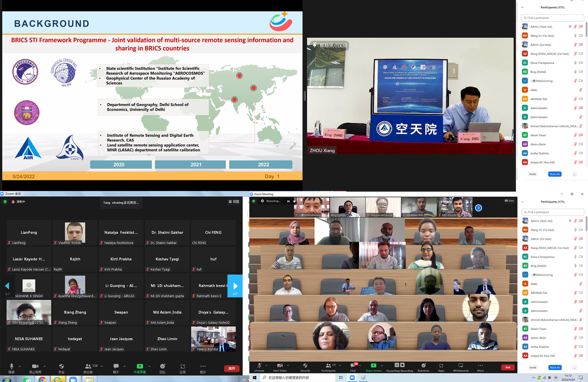Open the Security shield icon
The width and height of the screenshot is (588, 382).
tap(305, 366)
